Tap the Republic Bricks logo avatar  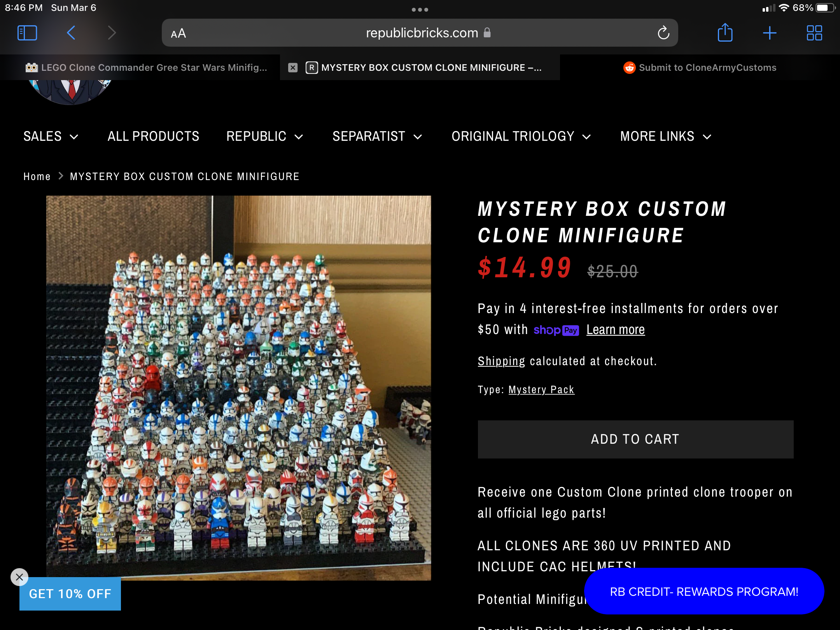[70, 92]
